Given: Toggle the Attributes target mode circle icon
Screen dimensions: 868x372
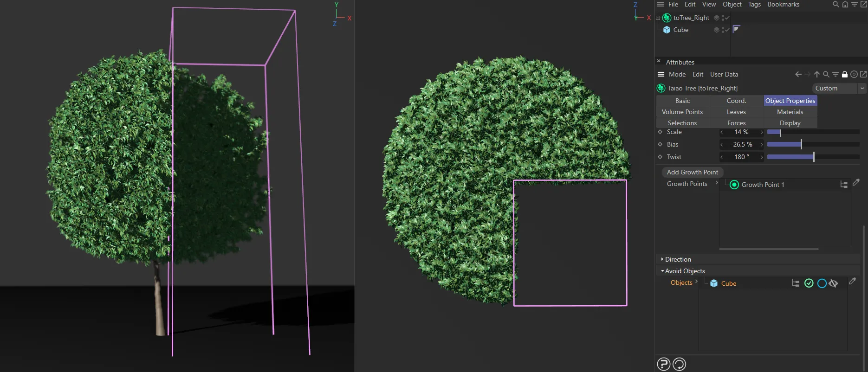Looking at the screenshot, I should [854, 74].
